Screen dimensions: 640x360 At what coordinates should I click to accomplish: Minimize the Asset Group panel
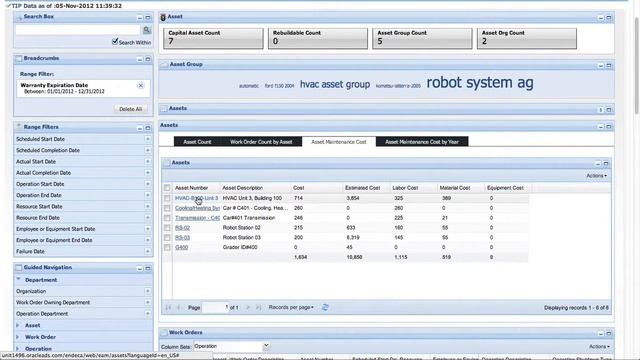600,66
